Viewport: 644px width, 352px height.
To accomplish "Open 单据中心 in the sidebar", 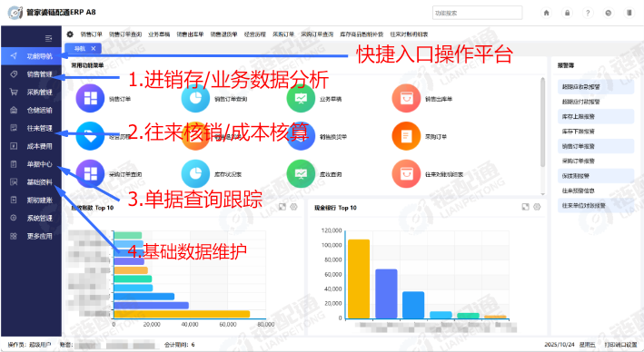I will (31, 164).
